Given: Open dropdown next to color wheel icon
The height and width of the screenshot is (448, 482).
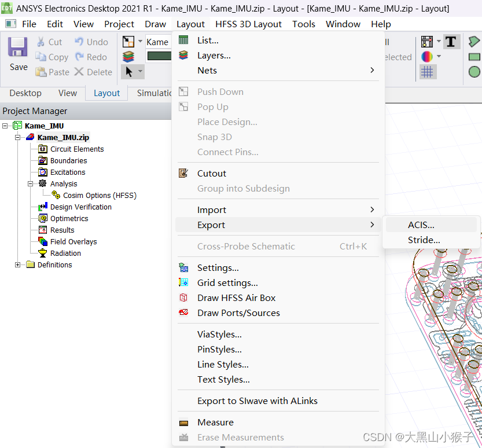Looking at the screenshot, I should (439, 56).
